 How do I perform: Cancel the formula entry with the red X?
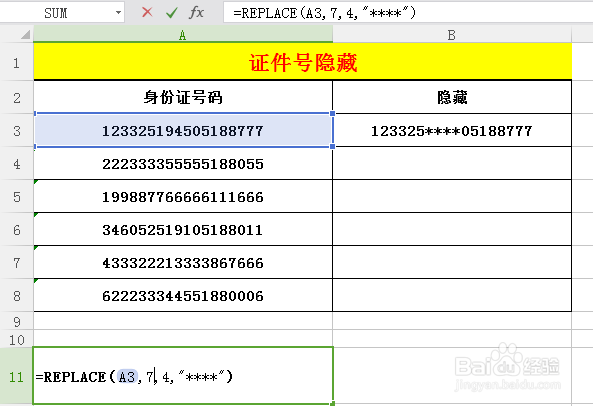[x=147, y=12]
